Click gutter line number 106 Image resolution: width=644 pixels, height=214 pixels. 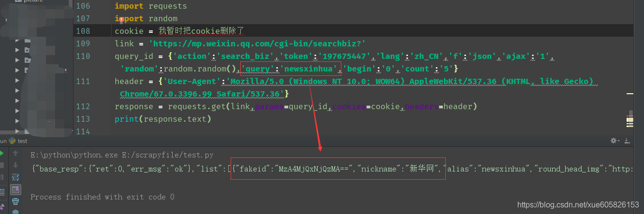click(83, 6)
